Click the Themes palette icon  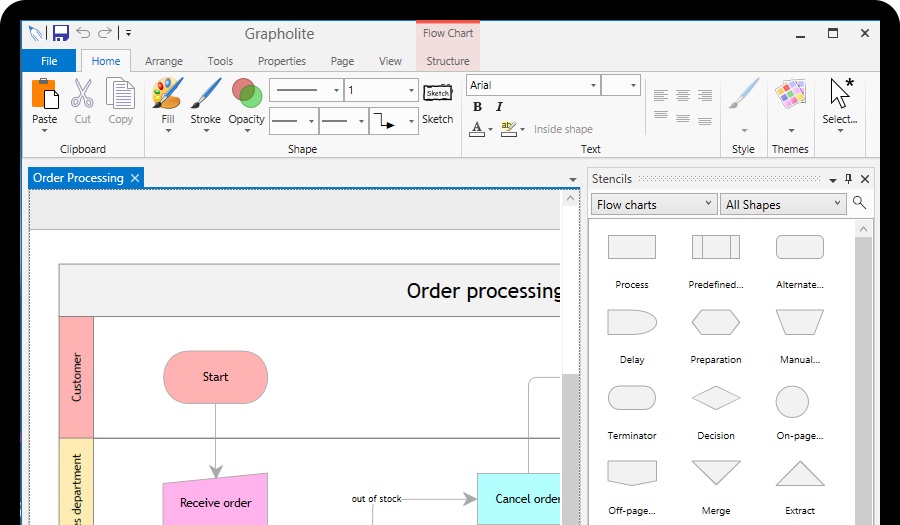790,94
